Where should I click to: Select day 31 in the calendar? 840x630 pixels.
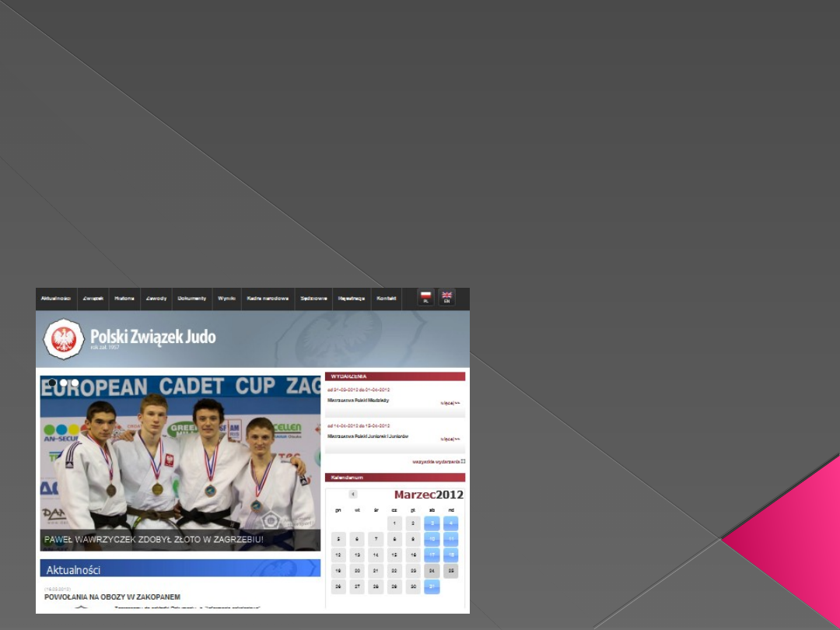(x=432, y=586)
